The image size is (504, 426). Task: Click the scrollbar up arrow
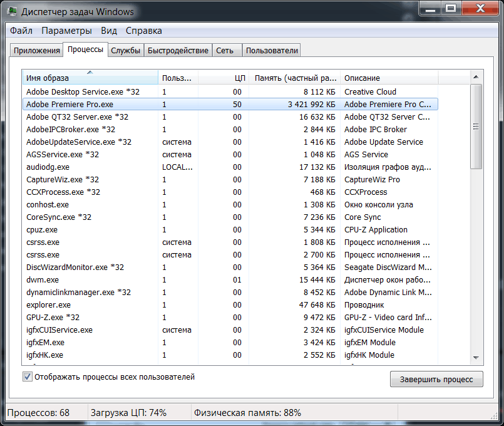click(476, 77)
